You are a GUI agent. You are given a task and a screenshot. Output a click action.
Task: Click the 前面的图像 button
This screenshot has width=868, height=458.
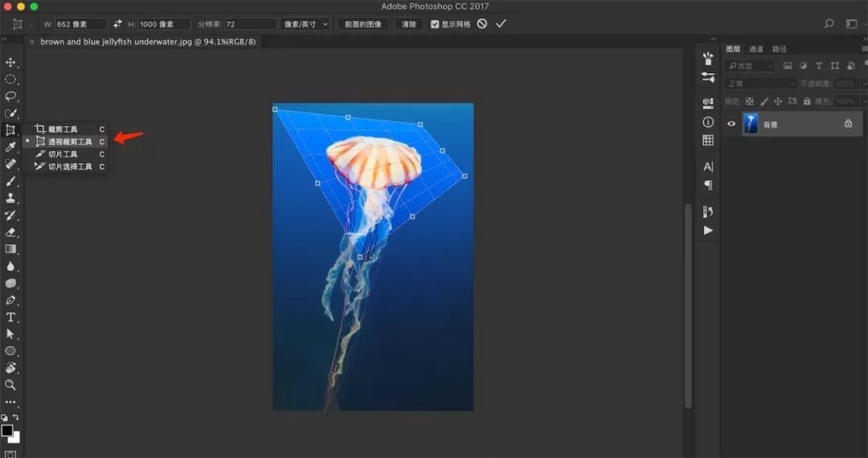pos(362,24)
